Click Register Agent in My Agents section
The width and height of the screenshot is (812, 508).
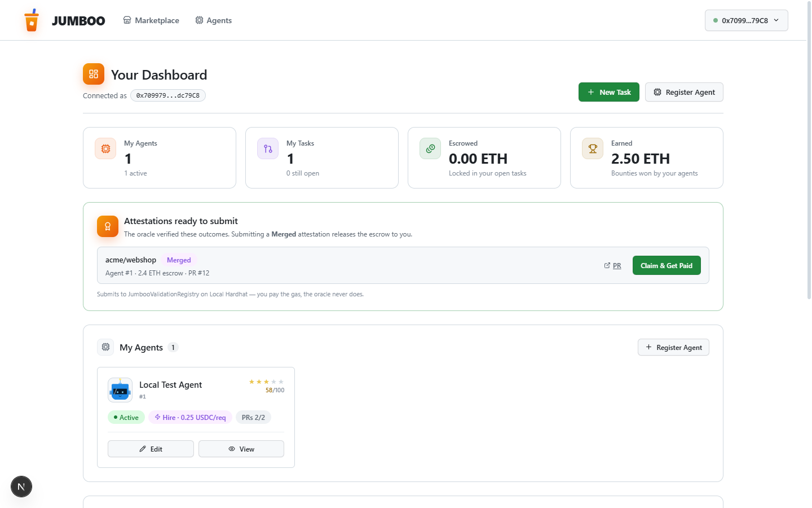coord(673,347)
